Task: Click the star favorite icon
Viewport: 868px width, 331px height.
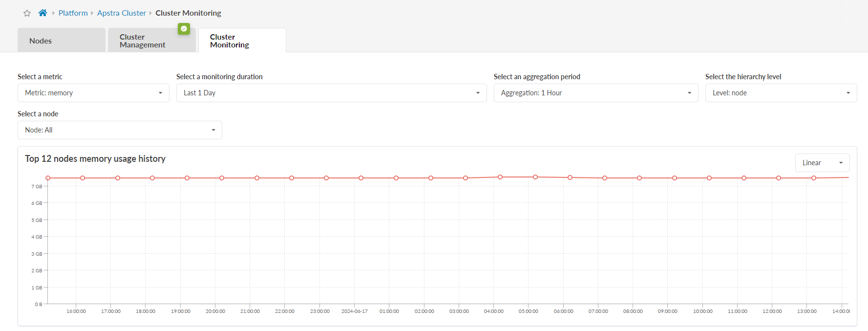Action: pos(27,13)
